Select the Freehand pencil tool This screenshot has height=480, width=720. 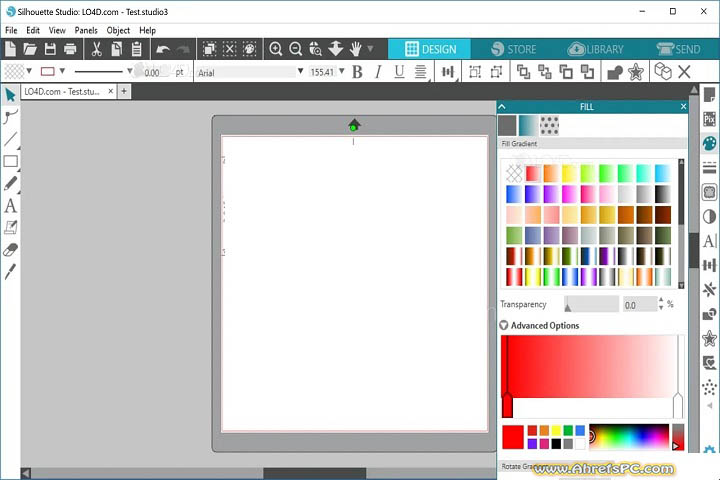tap(11, 183)
